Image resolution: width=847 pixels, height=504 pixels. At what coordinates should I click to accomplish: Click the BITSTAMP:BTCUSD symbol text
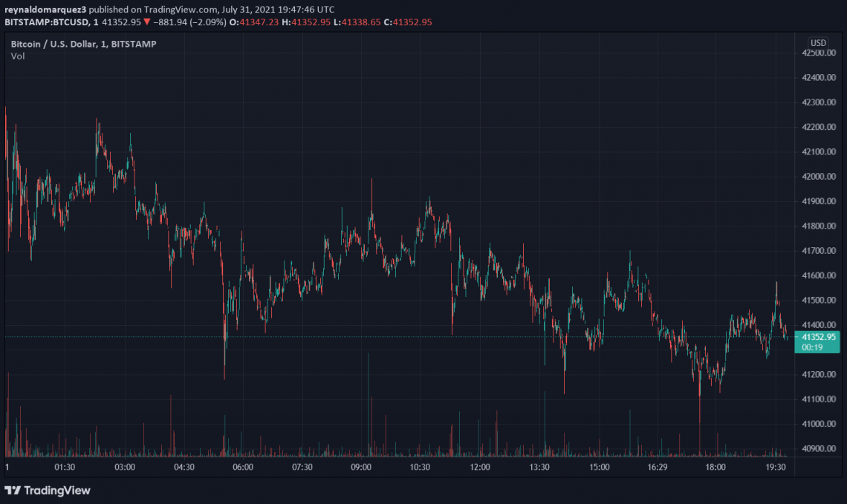47,22
